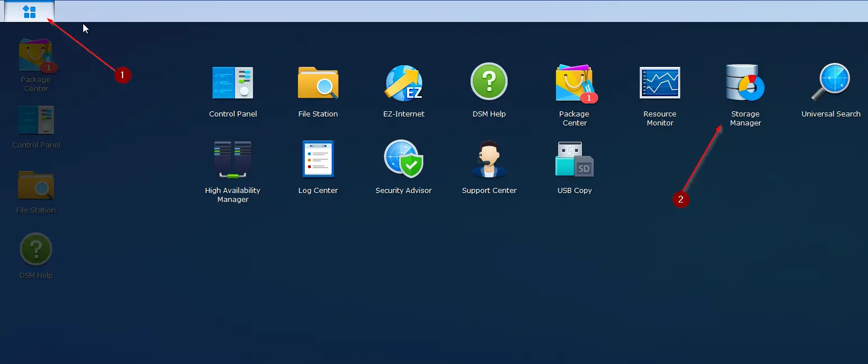The height and width of the screenshot is (364, 868).
Task: Open Security Advisor
Action: point(404,159)
